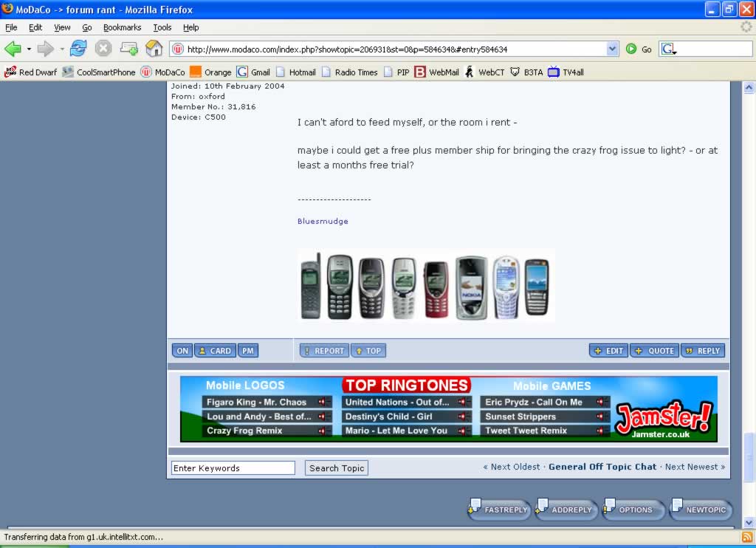
Task: Open the Radio Times bookmark
Action: coord(350,72)
